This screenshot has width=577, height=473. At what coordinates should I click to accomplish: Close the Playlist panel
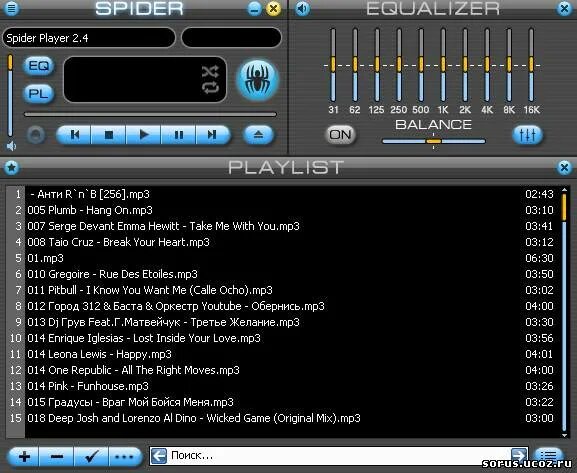[564, 167]
